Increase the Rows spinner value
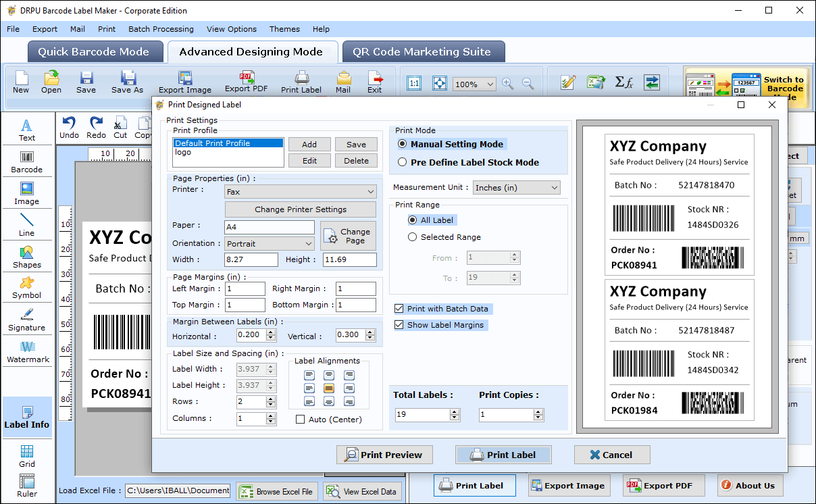The height and width of the screenshot is (504, 816). point(271,399)
